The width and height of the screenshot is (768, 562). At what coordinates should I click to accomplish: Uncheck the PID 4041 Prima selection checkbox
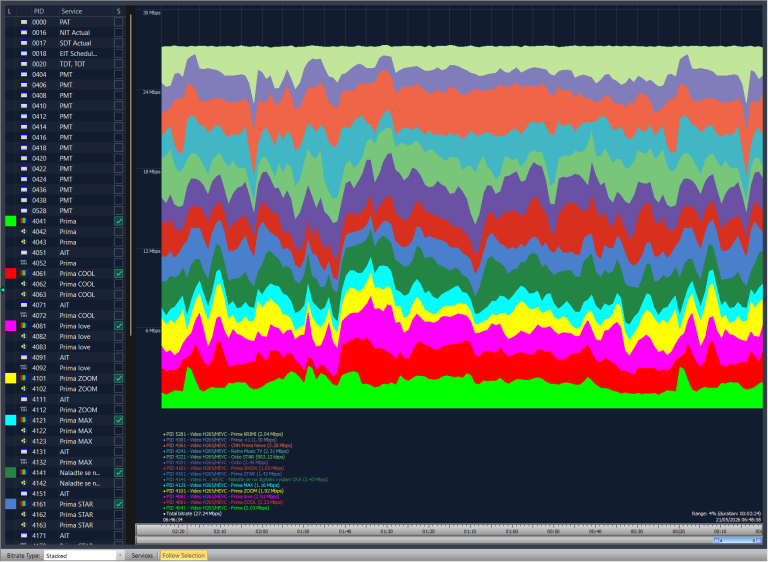[119, 221]
